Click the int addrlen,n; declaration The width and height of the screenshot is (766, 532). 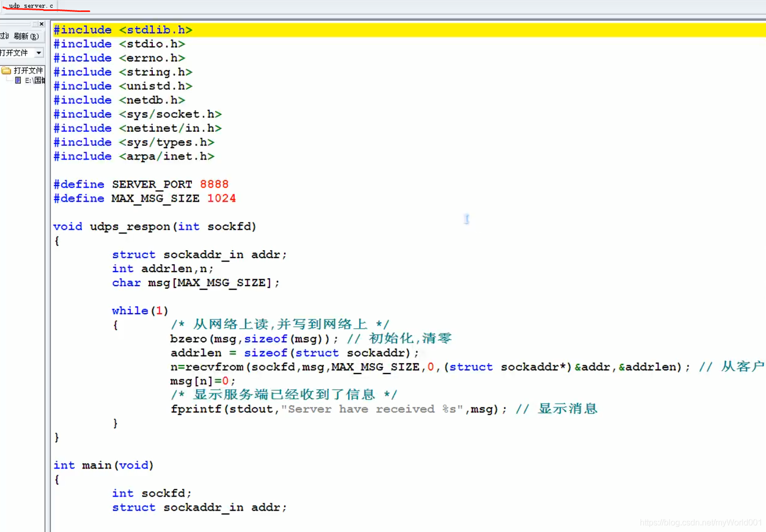pyautogui.click(x=163, y=269)
